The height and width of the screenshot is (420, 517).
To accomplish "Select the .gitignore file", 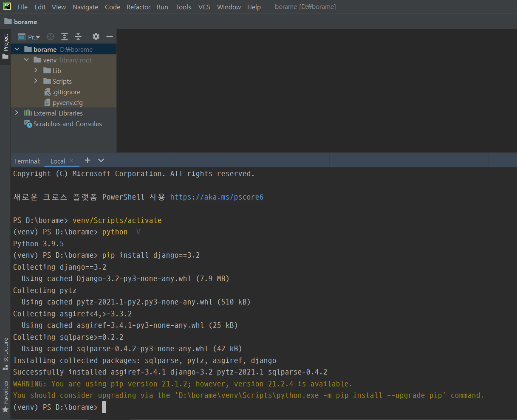I will tap(63, 92).
